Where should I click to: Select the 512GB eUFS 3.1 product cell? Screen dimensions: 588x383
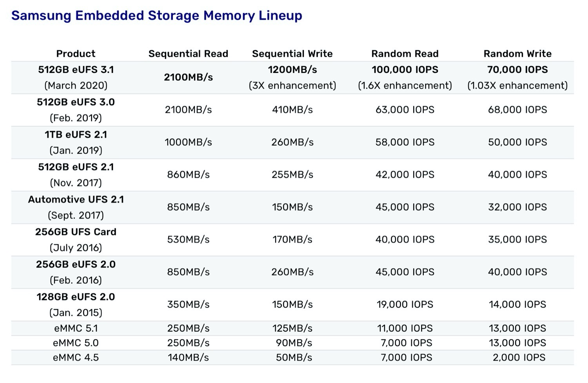[76, 77]
